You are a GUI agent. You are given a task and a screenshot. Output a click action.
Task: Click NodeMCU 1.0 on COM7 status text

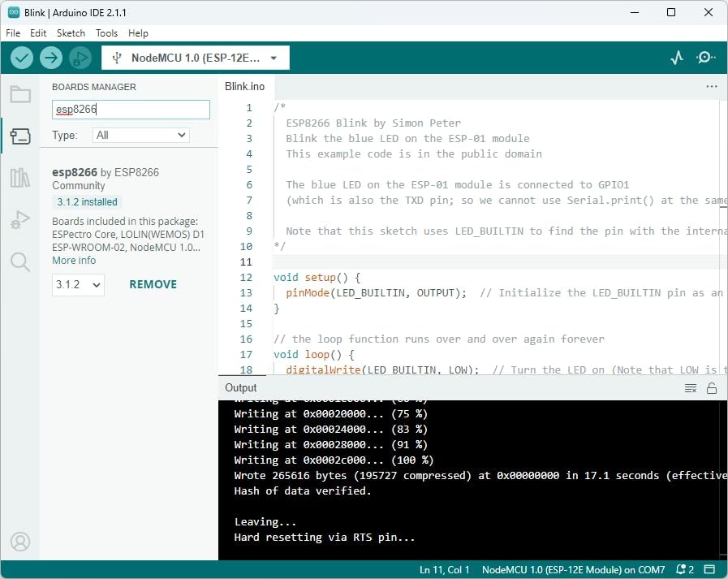pos(574,570)
